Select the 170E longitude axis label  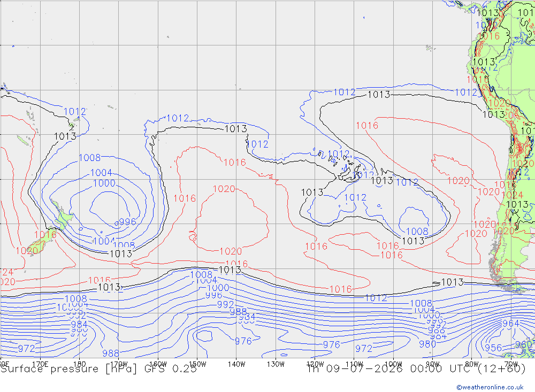[40, 364]
